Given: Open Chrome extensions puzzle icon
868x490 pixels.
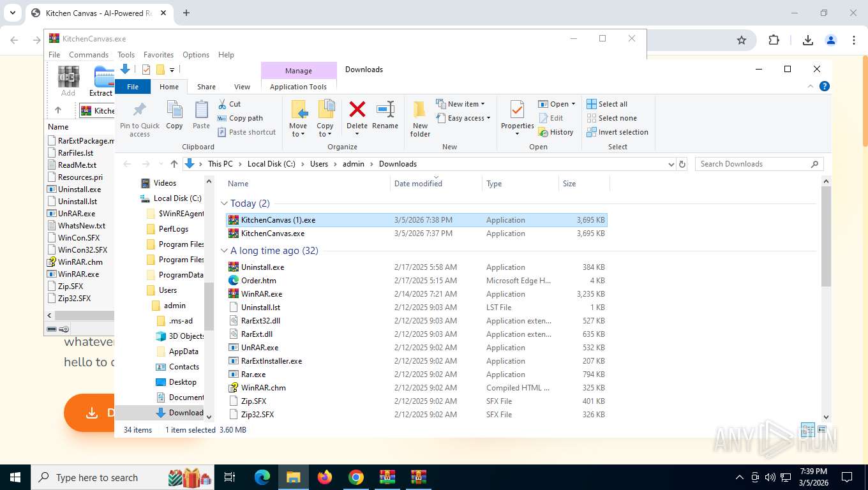Looking at the screenshot, I should click(x=774, y=40).
